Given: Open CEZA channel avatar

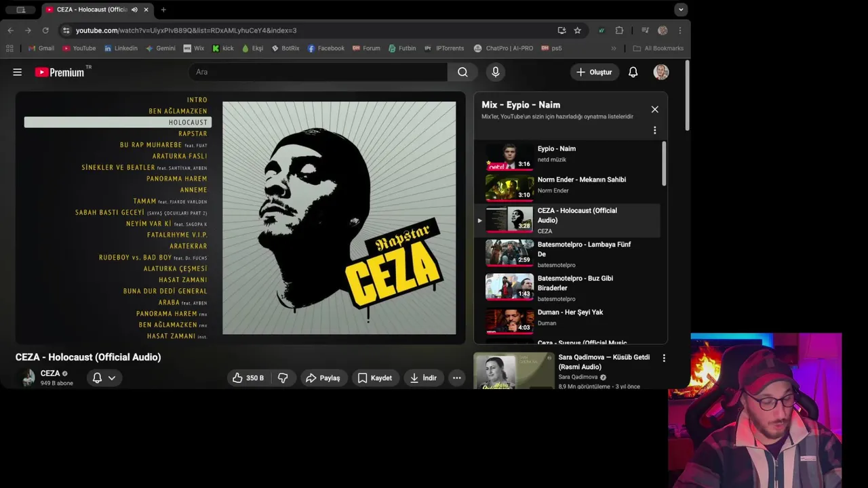Looking at the screenshot, I should 28,378.
